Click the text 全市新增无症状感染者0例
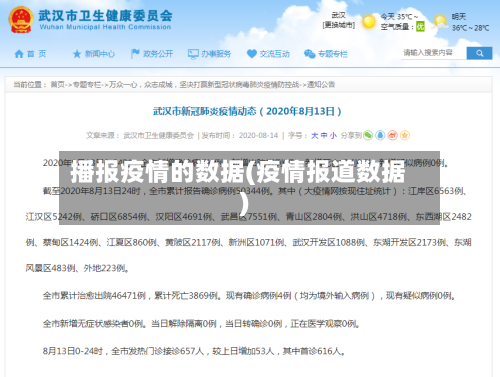This screenshot has height=377, width=500. (93, 324)
